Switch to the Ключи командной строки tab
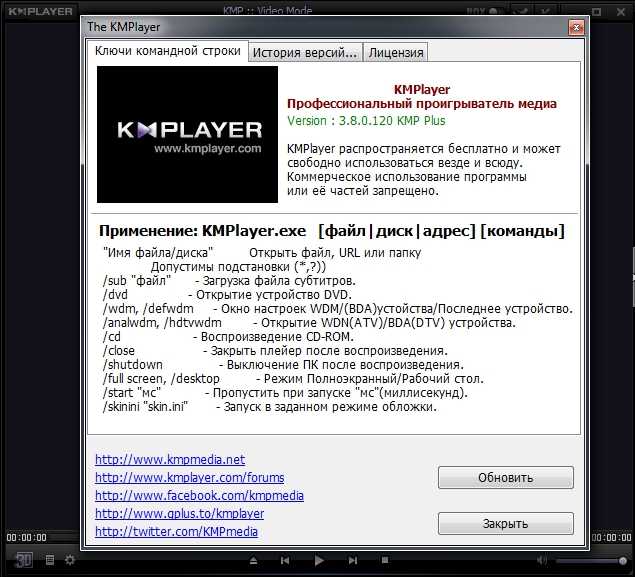Viewport: 635px width, 577px height. tap(167, 51)
